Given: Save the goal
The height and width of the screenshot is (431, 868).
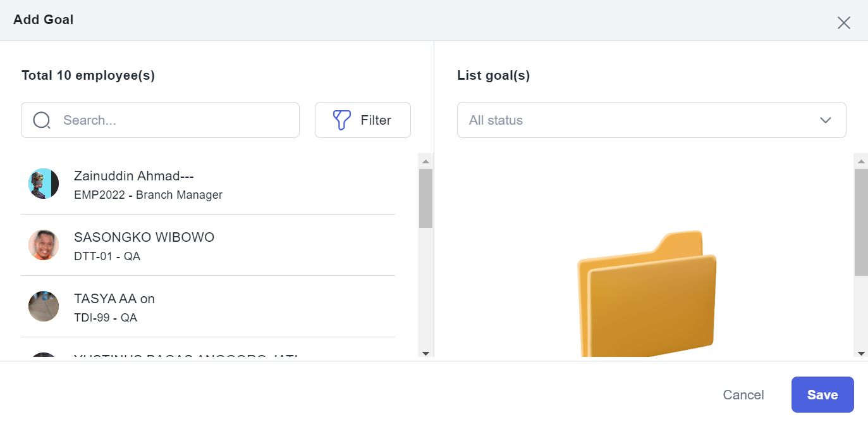Looking at the screenshot, I should [x=822, y=395].
